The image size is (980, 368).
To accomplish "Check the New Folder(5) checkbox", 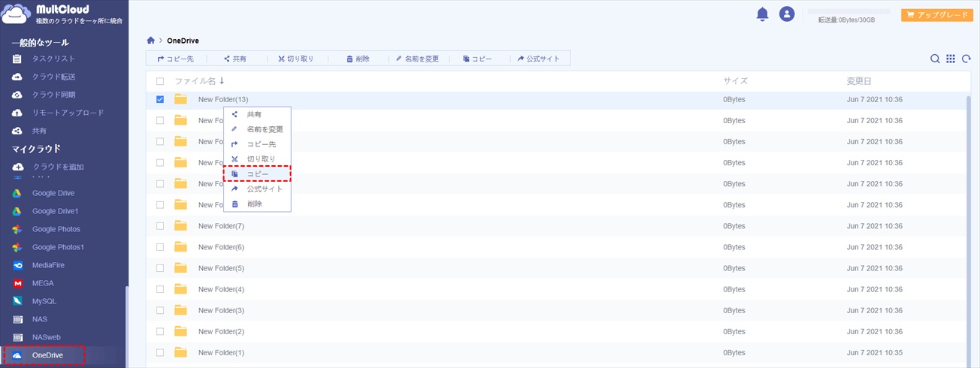I will click(160, 268).
